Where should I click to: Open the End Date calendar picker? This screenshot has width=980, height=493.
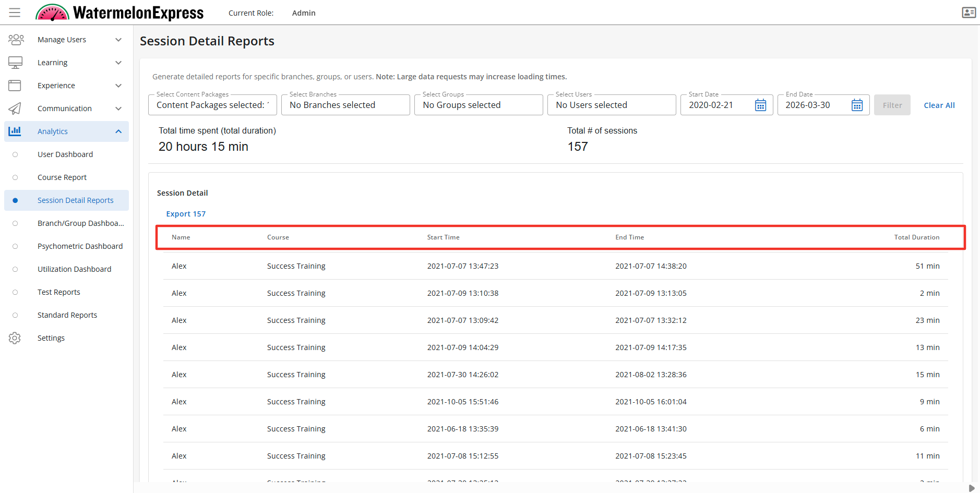point(857,105)
